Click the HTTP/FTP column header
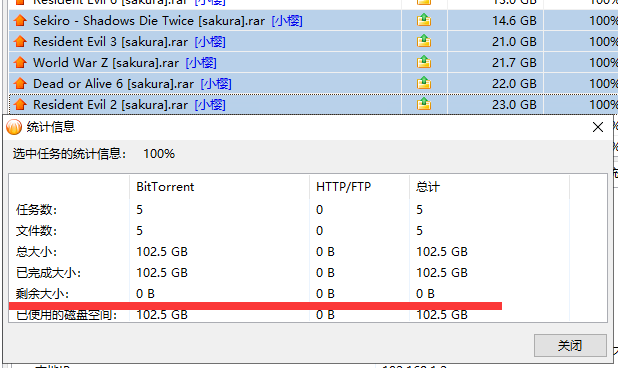618x368 pixels. (343, 187)
